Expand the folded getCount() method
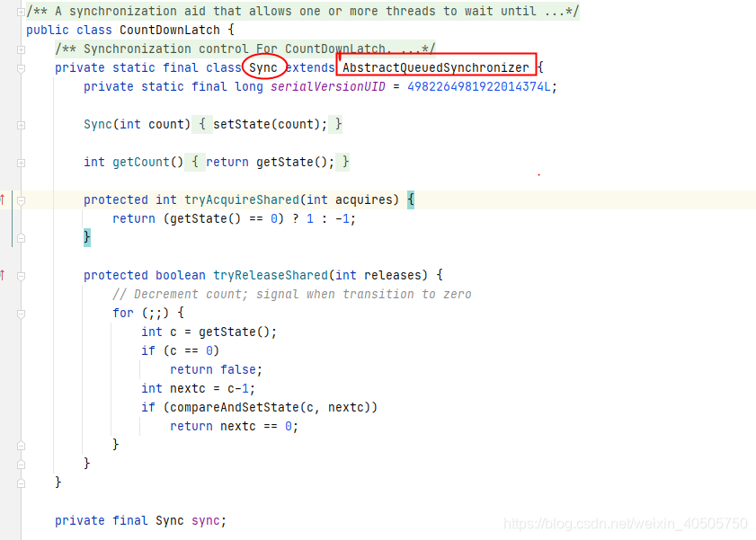This screenshot has height=540, width=756. coord(21,163)
